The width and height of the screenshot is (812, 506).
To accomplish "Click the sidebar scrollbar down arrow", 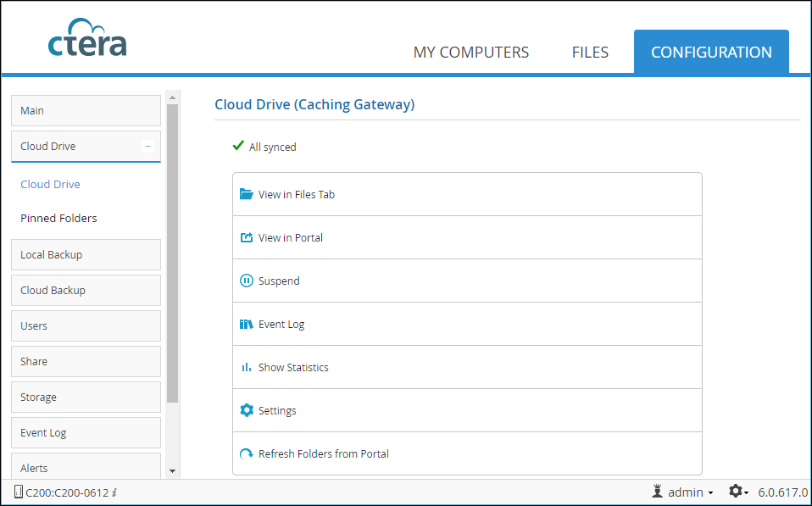I will pos(173,471).
